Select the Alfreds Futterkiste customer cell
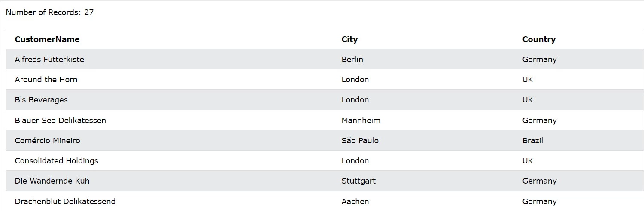The height and width of the screenshot is (211, 644). tap(49, 60)
